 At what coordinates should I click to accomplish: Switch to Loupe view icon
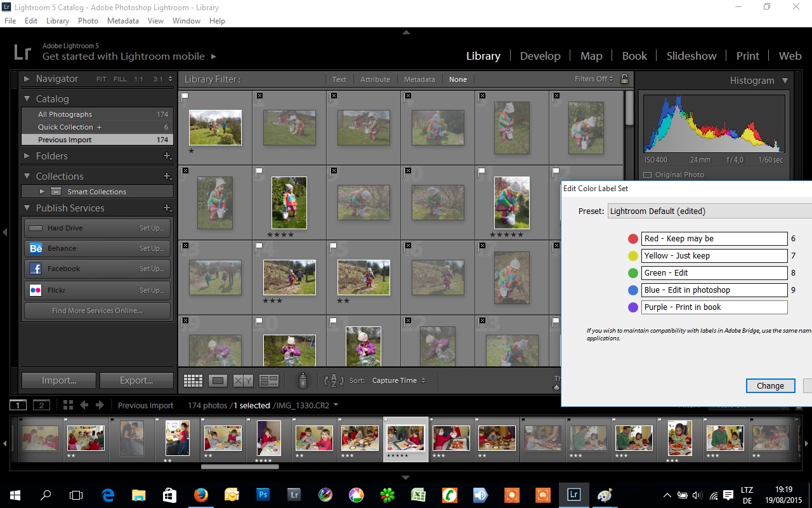tap(218, 380)
